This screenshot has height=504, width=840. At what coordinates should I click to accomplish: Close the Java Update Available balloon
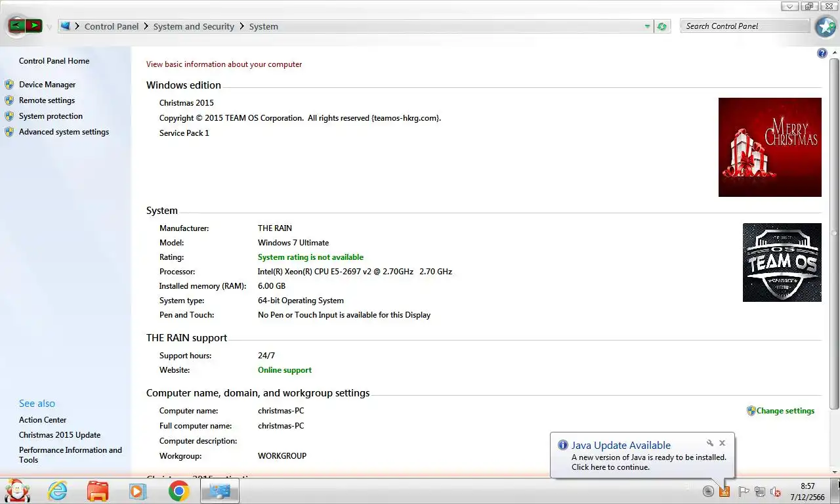722,443
